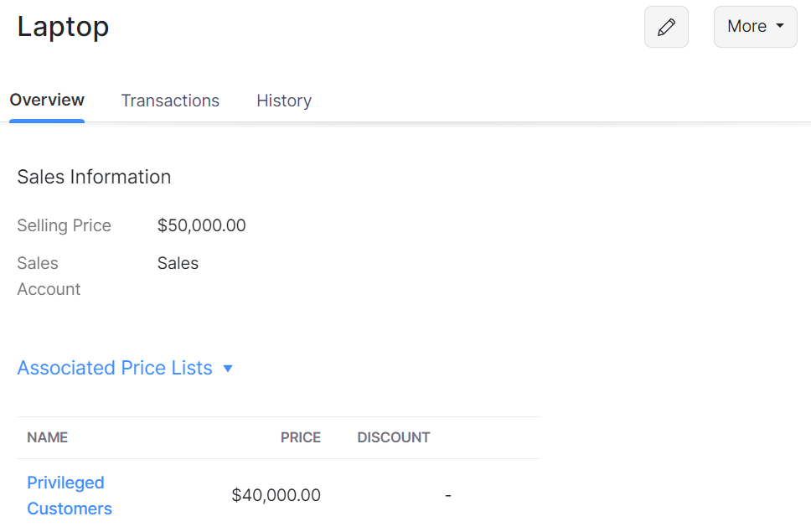
Task: Collapse the Associated Price Lists section
Action: pos(228,368)
